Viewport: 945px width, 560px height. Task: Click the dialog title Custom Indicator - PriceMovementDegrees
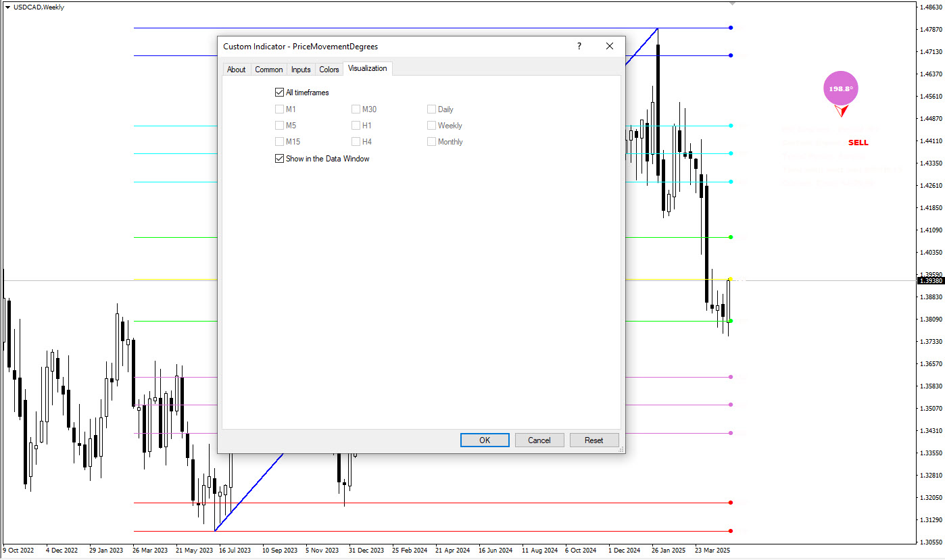tap(301, 47)
